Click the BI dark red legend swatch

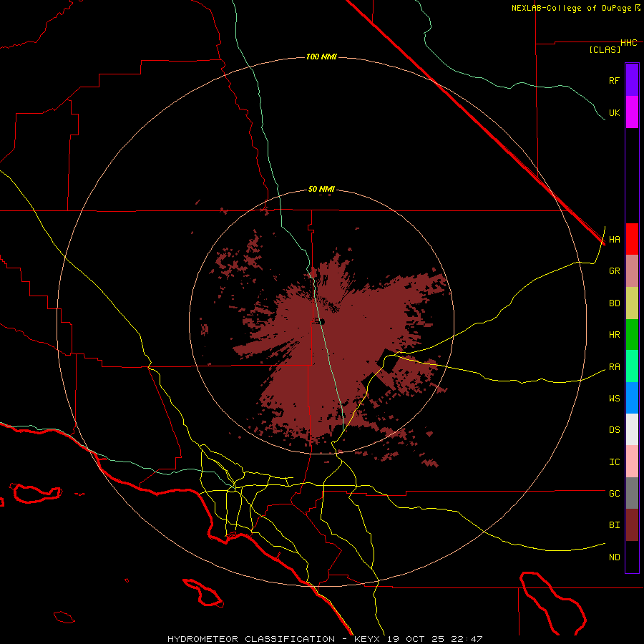[632, 525]
